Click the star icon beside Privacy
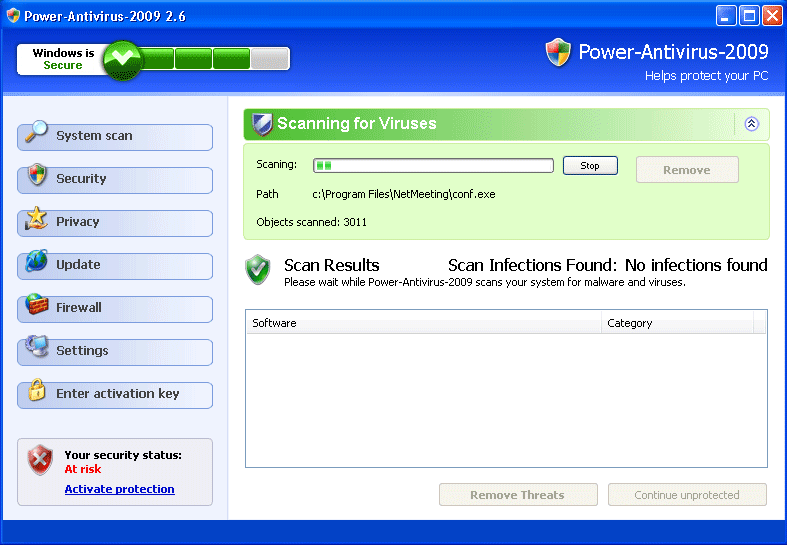The width and height of the screenshot is (787, 545). tap(37, 219)
